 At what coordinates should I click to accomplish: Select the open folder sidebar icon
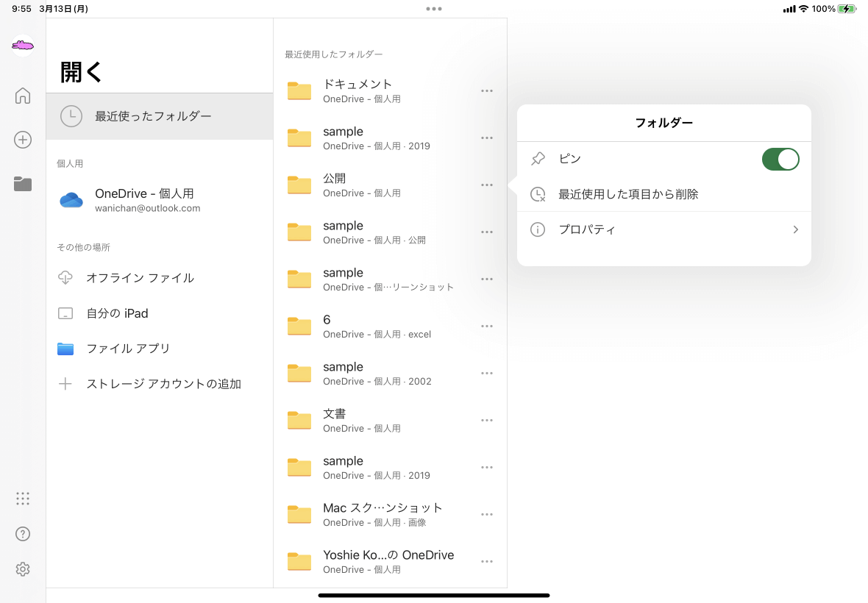(23, 185)
